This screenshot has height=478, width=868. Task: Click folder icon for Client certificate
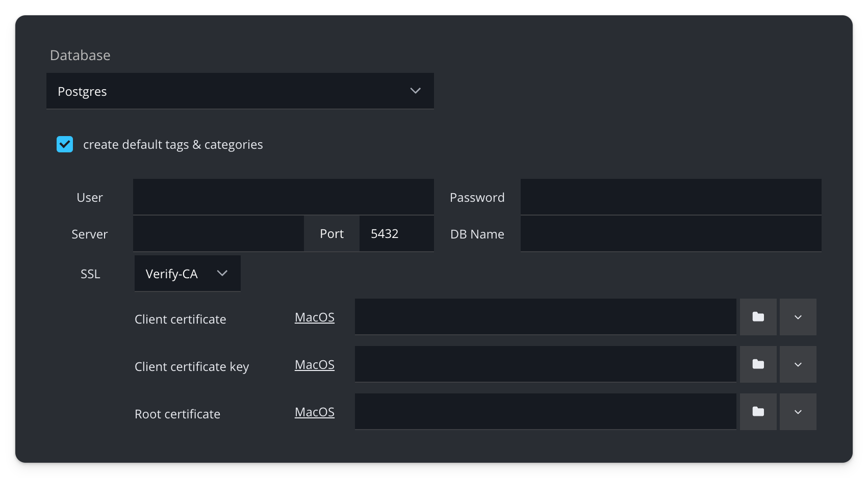click(x=758, y=317)
